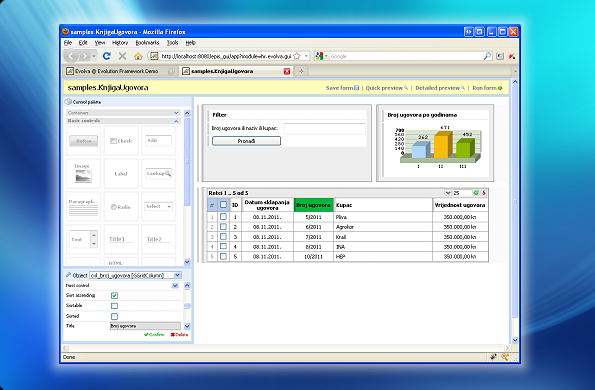This screenshot has width=595, height=390.
Task: Open the File menu
Action: coord(68,42)
